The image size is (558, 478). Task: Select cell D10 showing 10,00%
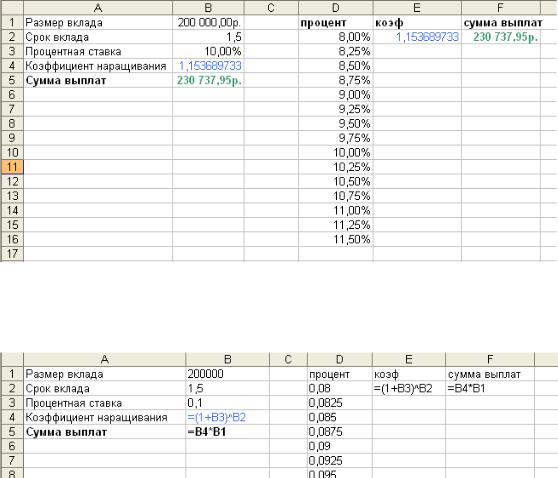(x=336, y=153)
